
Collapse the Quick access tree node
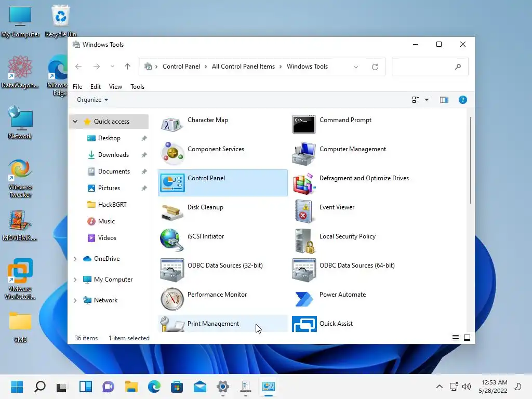[x=75, y=122]
